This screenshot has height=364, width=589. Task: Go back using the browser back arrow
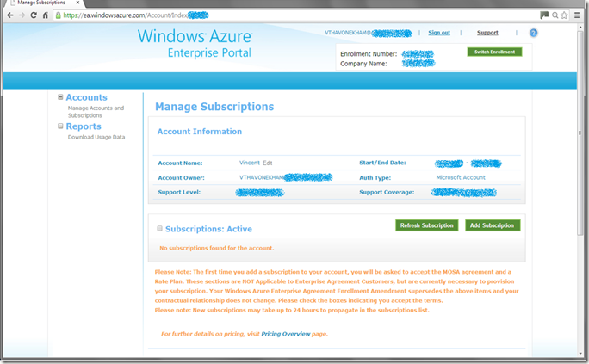pos(10,15)
